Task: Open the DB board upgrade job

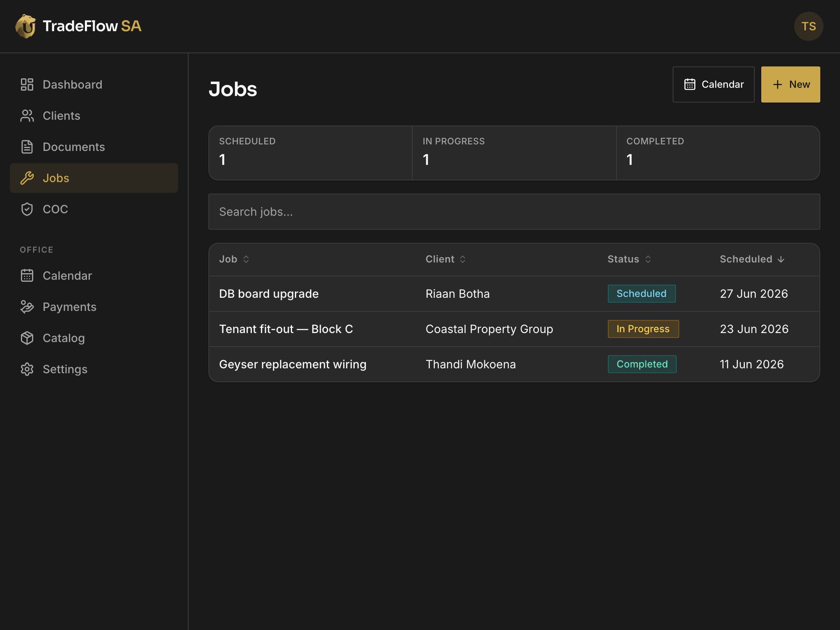Action: [269, 294]
